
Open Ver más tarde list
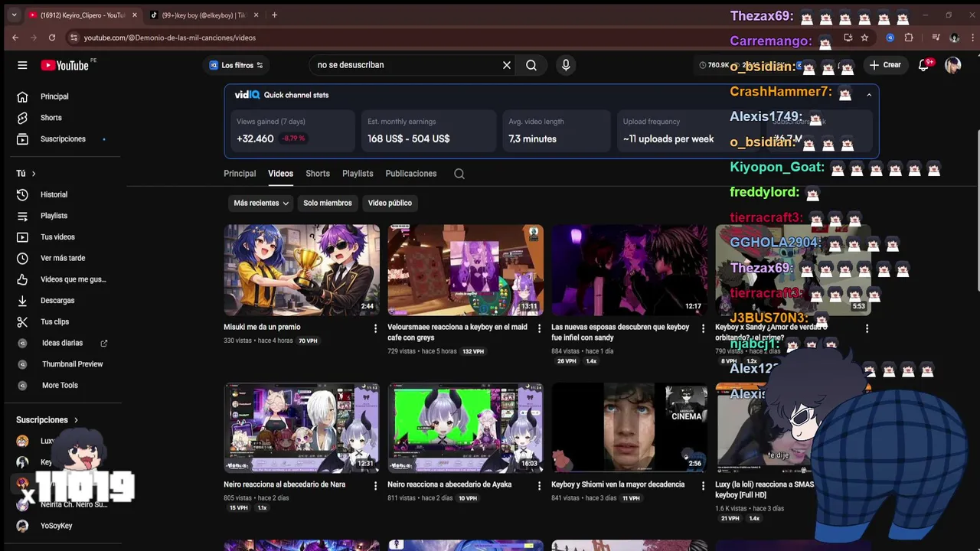click(63, 258)
